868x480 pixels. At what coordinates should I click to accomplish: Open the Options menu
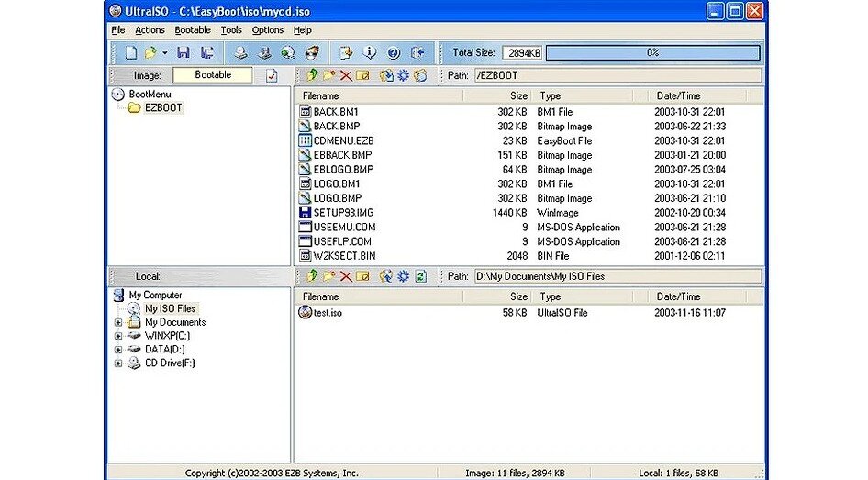268,30
